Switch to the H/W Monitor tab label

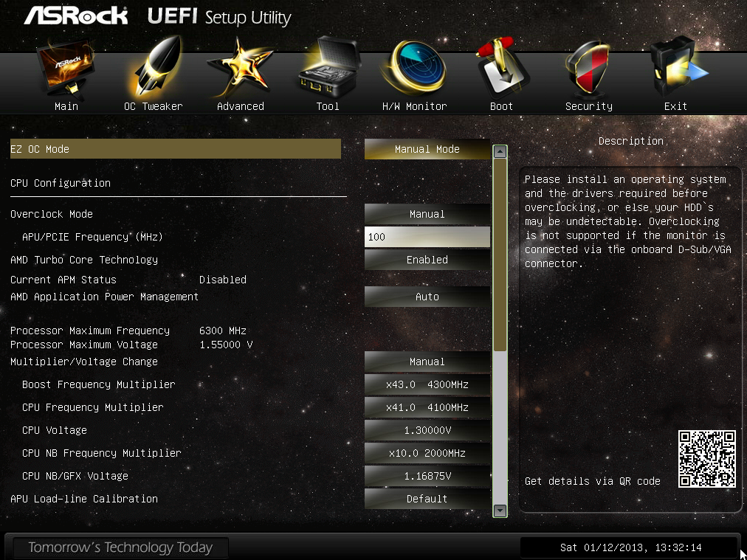point(415,106)
